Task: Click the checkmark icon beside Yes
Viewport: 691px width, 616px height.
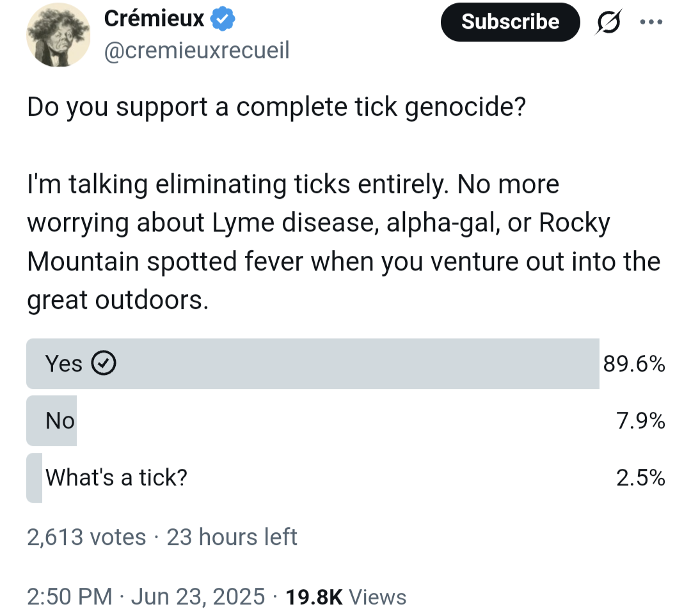Action: tap(104, 363)
